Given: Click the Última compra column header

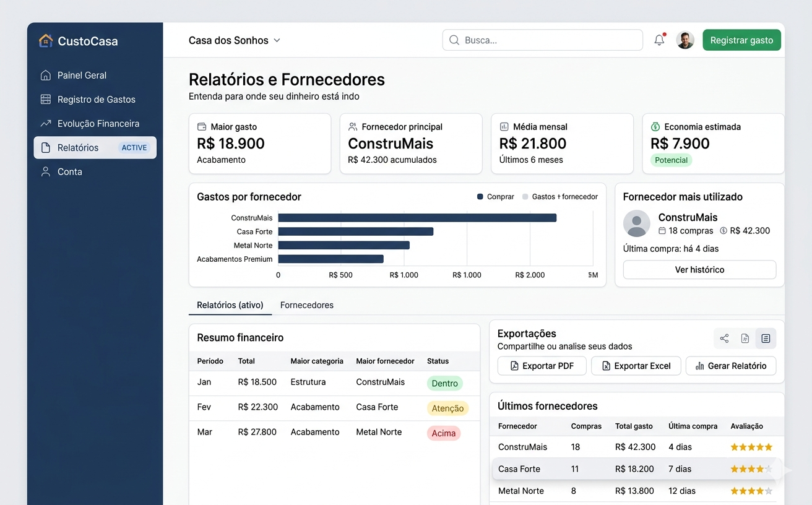Looking at the screenshot, I should pyautogui.click(x=693, y=426).
